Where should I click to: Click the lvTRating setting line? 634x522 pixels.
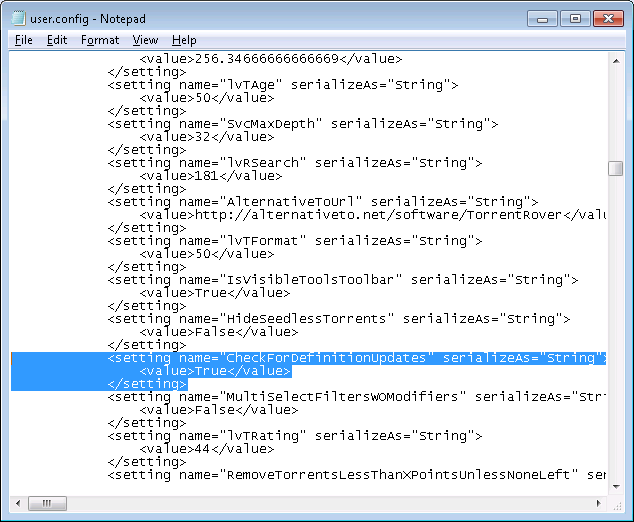[295, 436]
